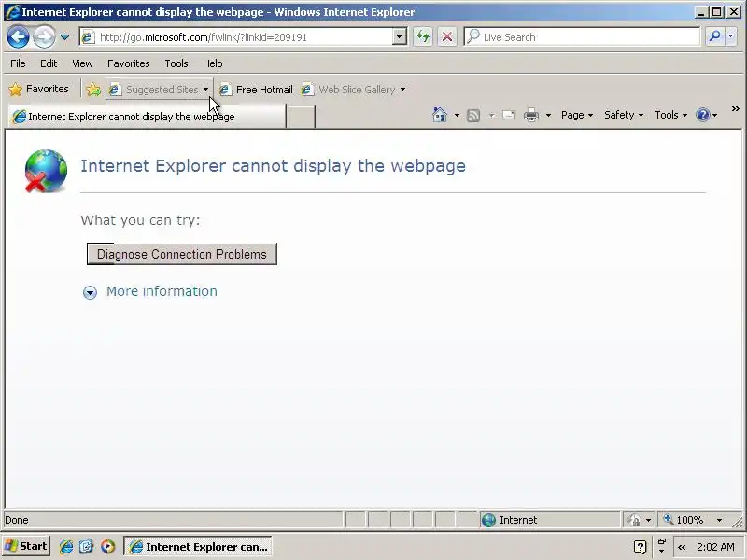Refresh the page with green arrows icon
The width and height of the screenshot is (747, 560).
pos(423,36)
